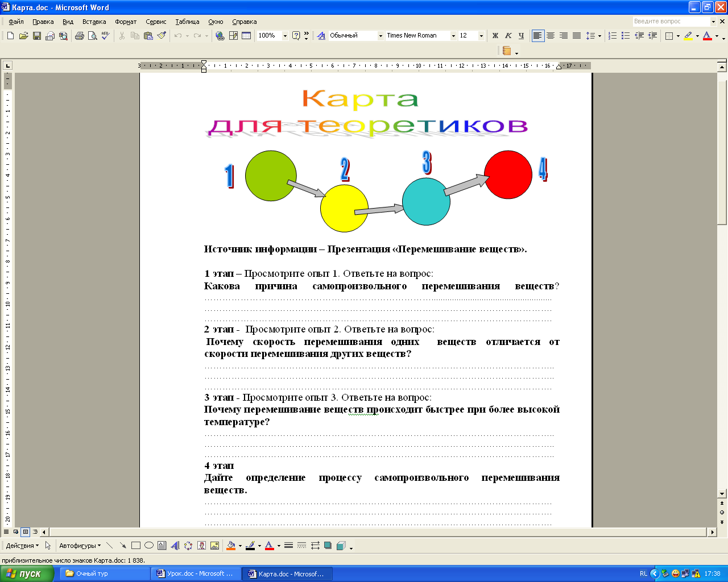The width and height of the screenshot is (728, 582).
Task: Toggle justified text alignment
Action: pyautogui.click(x=577, y=36)
